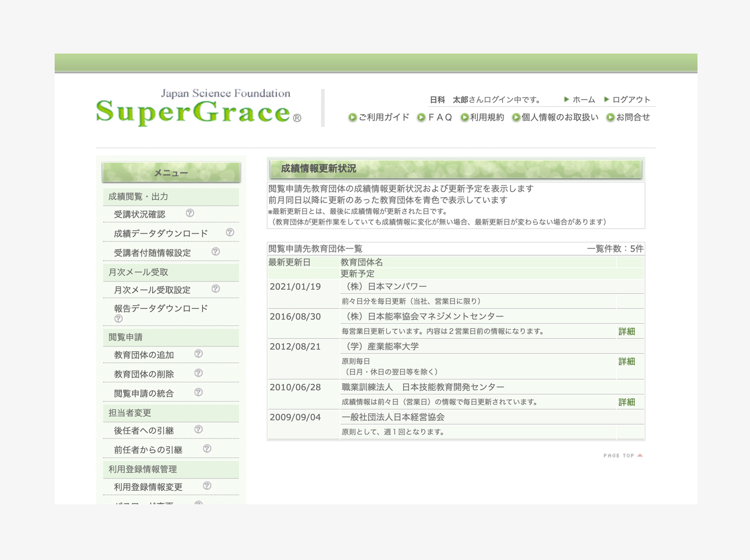Screen dimensions: 750x560
Task: Select 利用登録情報変更 in the menu
Action: pyautogui.click(x=148, y=487)
